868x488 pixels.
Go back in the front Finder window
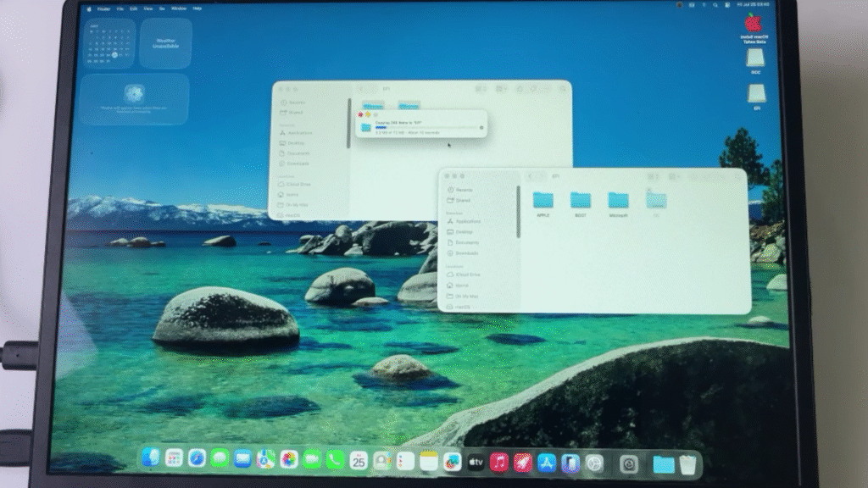(531, 176)
